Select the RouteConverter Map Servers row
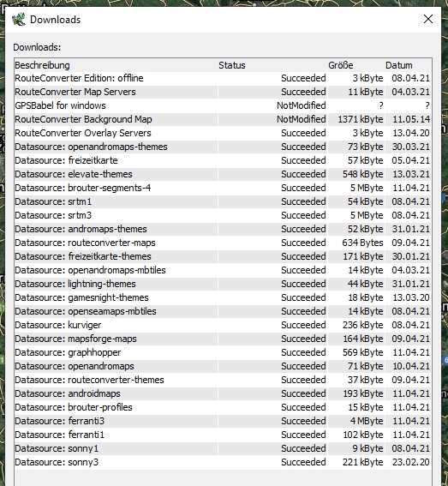This screenshot has height=486, width=448. [223, 92]
